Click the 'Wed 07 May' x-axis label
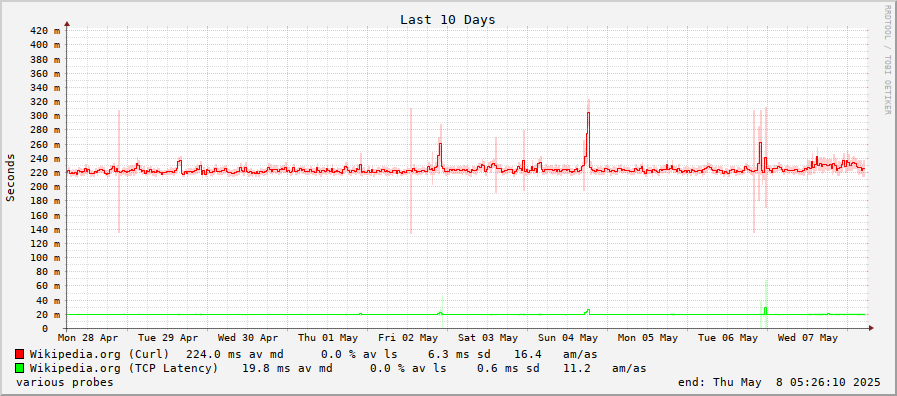This screenshot has width=897, height=396. 808,338
